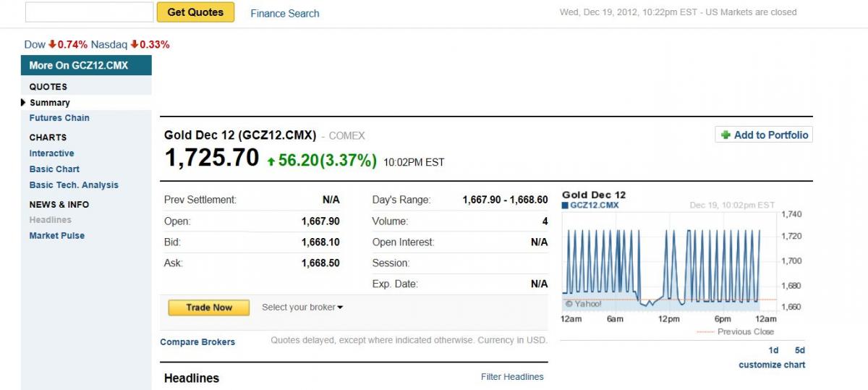This screenshot has width=868, height=390.
Task: Click the More On GCZ12.CMX sidebar header
Action: (86, 65)
